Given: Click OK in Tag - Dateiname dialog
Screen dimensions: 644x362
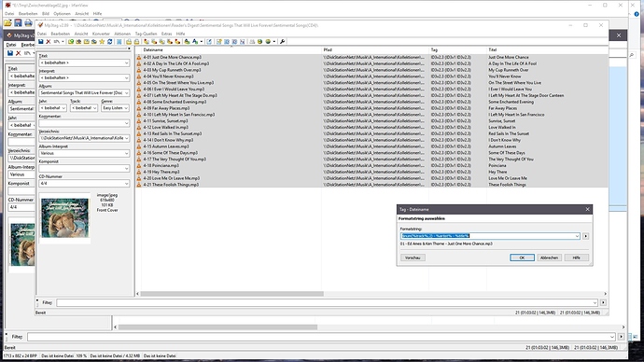Looking at the screenshot, I should tap(522, 258).
